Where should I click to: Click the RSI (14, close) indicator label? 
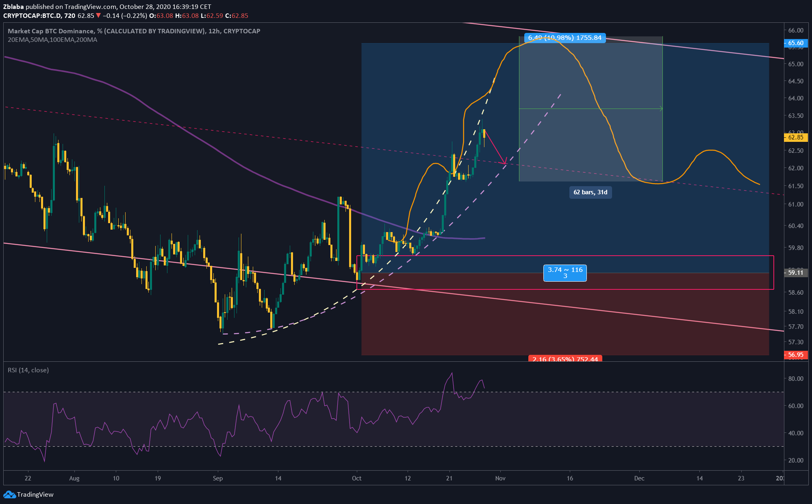tap(28, 370)
